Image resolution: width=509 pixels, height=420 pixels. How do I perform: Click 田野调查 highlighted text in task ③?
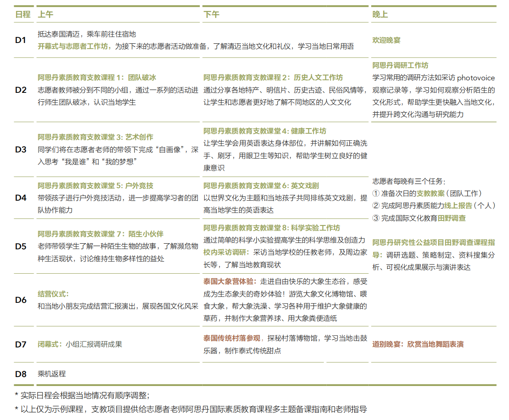pos(451,218)
